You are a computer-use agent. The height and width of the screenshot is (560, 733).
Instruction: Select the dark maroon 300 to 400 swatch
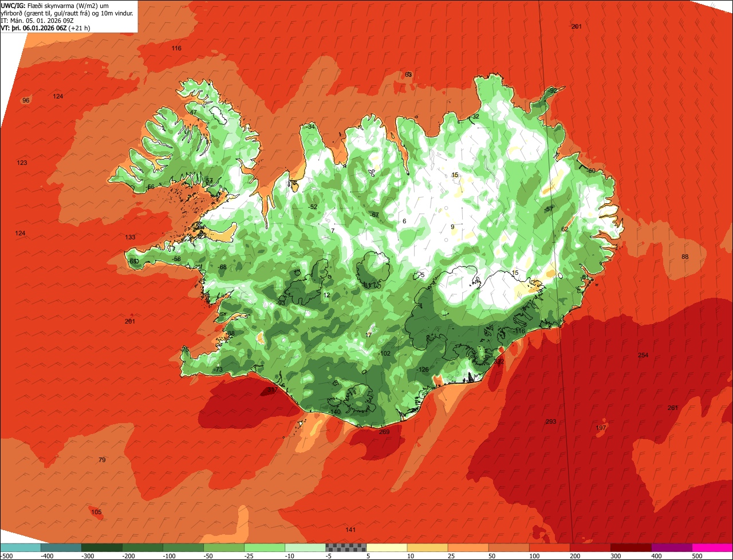[630, 548]
